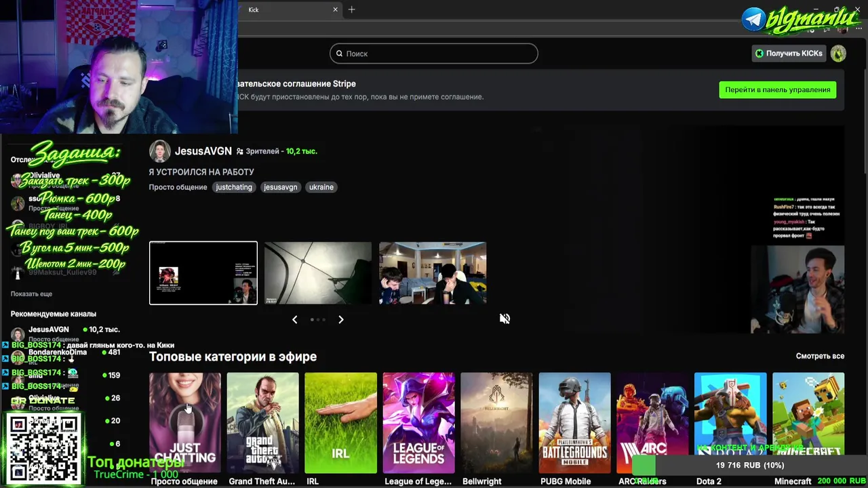The height and width of the screenshot is (488, 868).
Task: Open PUBG Mobile category card
Action: 574,423
